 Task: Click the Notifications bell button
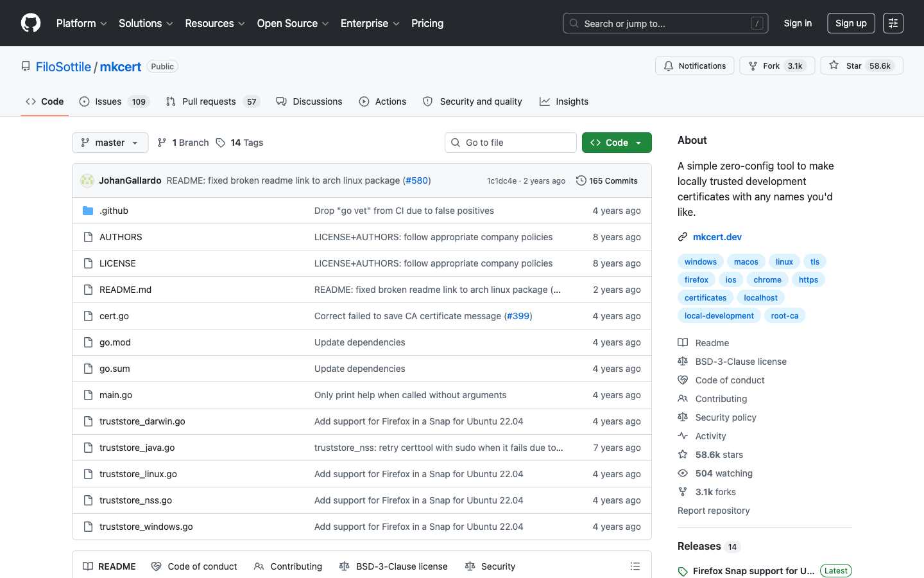(x=694, y=66)
